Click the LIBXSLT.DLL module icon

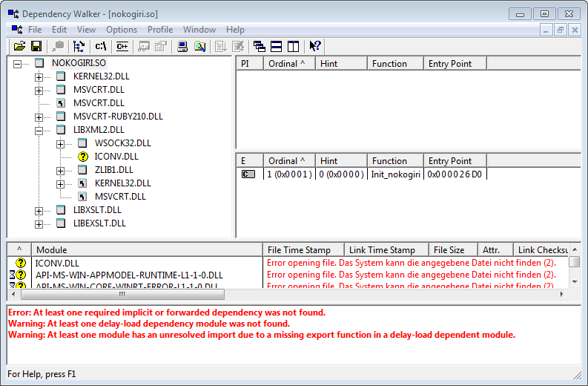(61, 210)
